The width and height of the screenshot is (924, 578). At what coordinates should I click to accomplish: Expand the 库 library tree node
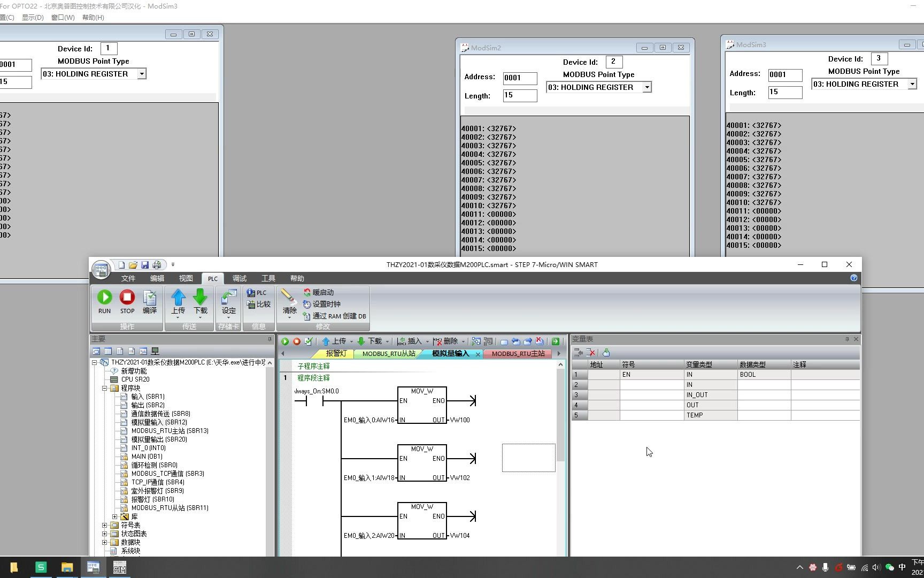click(114, 516)
